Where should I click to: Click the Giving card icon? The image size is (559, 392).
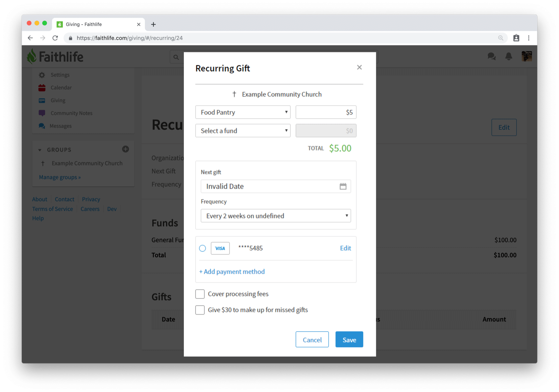(x=42, y=101)
